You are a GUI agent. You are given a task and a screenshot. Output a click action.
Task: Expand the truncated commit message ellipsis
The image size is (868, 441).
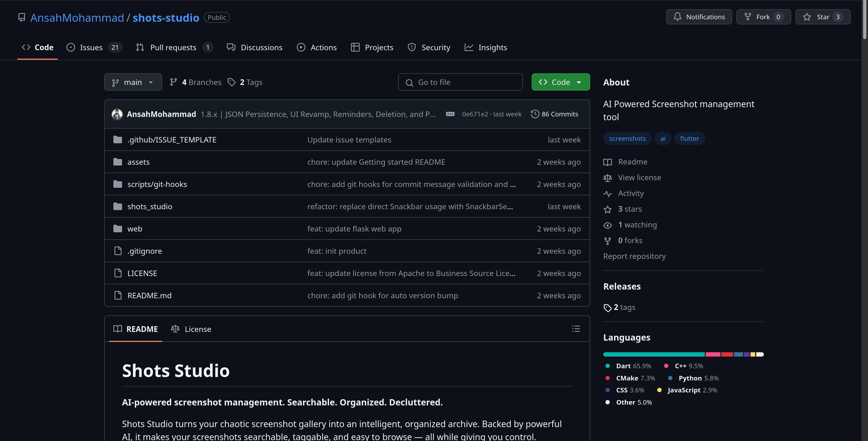[x=450, y=114]
